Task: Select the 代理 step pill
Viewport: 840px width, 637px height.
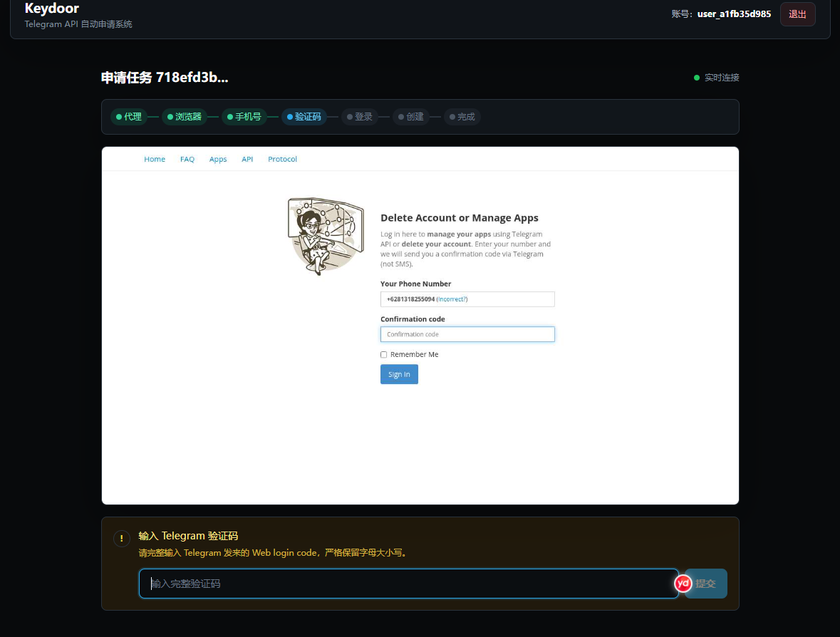Action: click(128, 117)
